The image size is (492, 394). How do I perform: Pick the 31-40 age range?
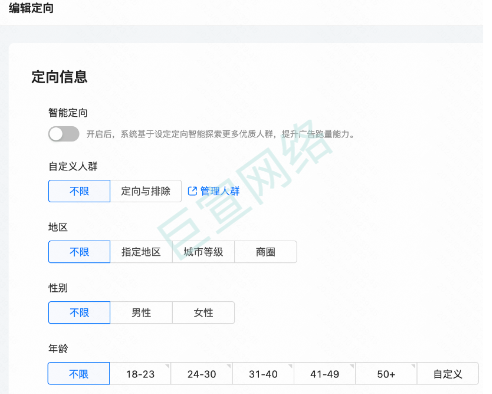click(263, 374)
